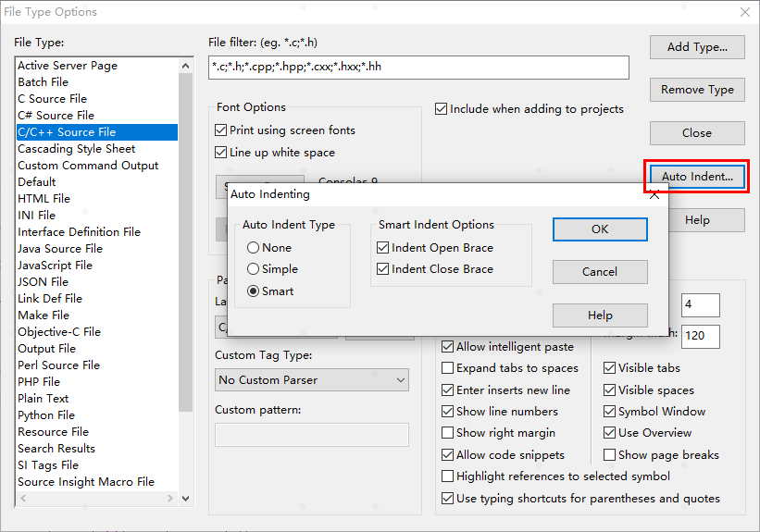Close the File Type Options window
The height and width of the screenshot is (532, 760).
coord(745,12)
